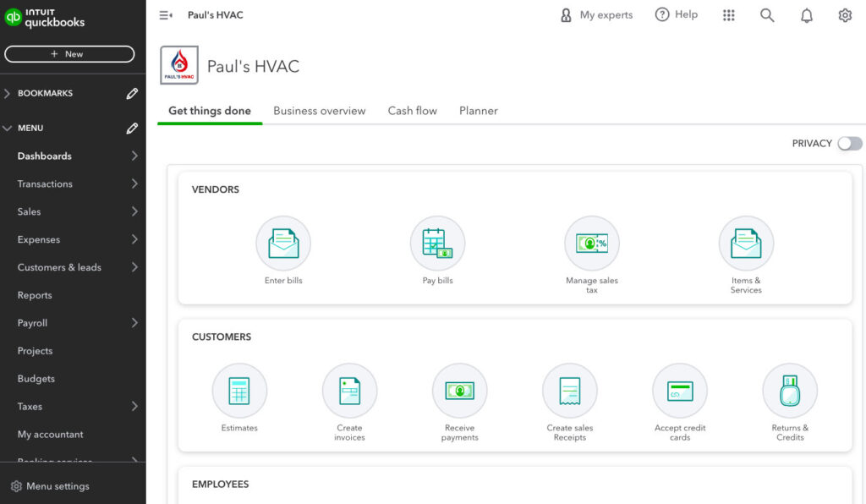
Task: Click the notifications bell icon
Action: point(806,14)
